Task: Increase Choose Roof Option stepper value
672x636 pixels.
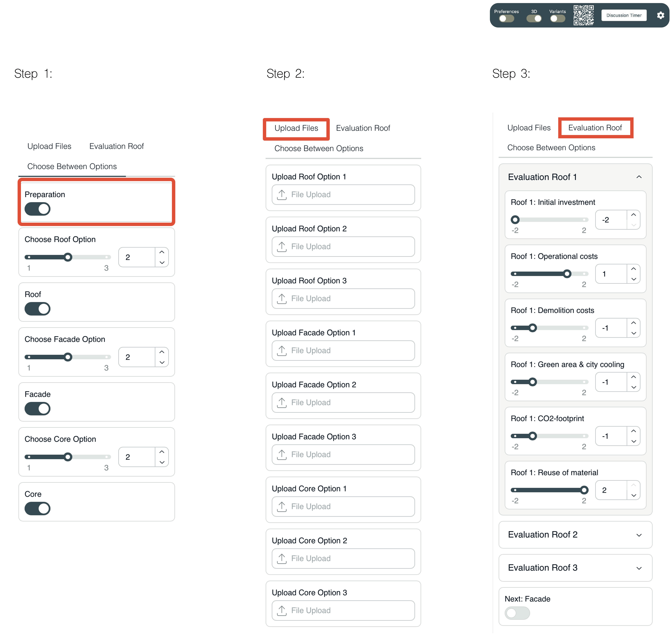Action: (x=162, y=252)
